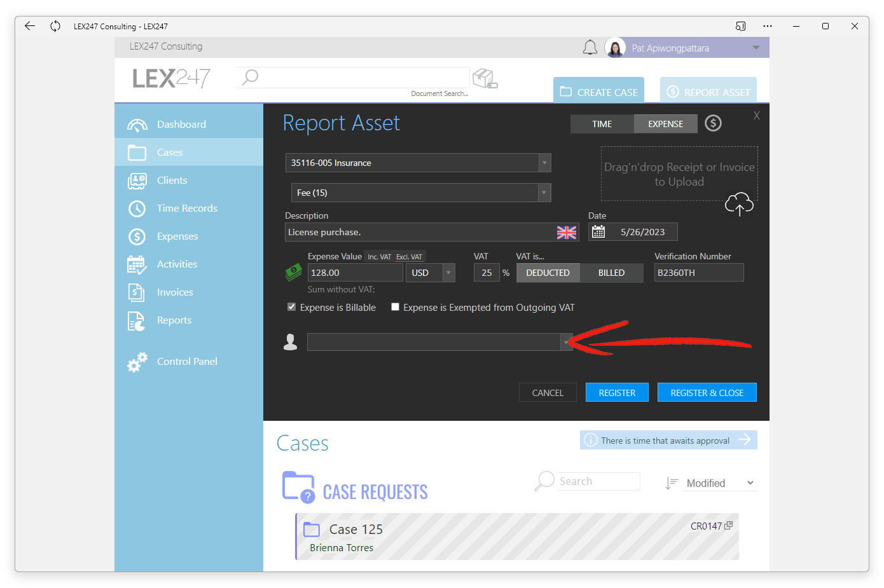Screen dimensions: 884x588
Task: Open the empty user selection dropdown
Action: (x=565, y=342)
